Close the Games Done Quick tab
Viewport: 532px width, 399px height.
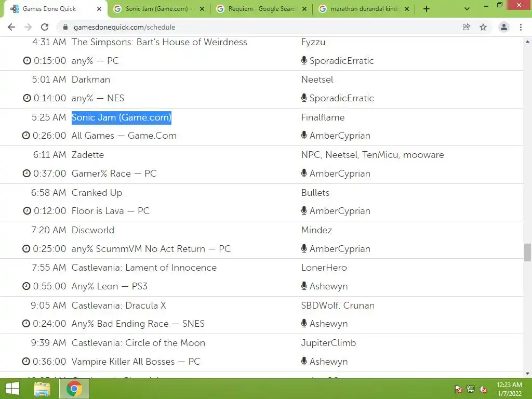(99, 9)
